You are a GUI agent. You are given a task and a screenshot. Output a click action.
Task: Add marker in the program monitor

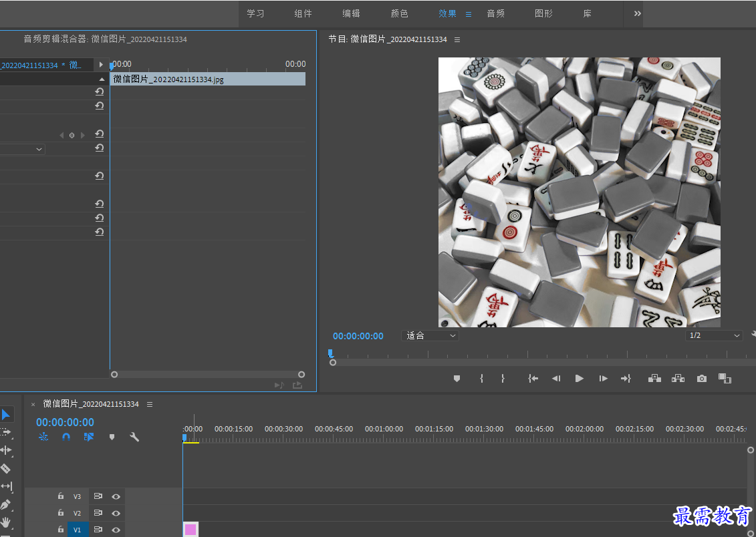(x=457, y=379)
